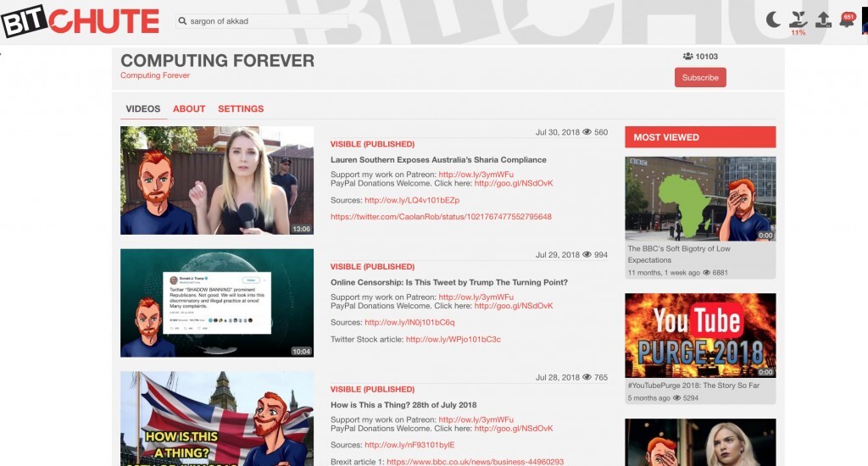Image resolution: width=868 pixels, height=466 pixels.
Task: Select the date Jul 28, 2018
Action: pos(558,377)
